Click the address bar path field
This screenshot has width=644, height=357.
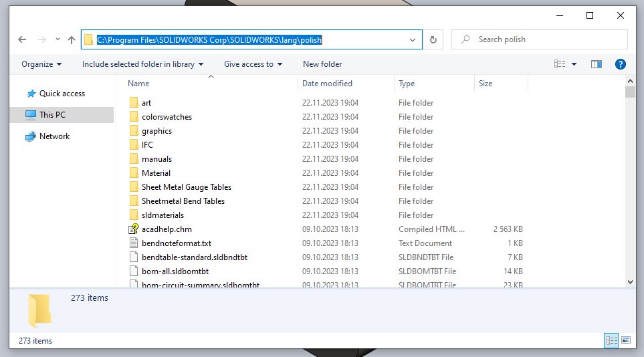click(251, 39)
